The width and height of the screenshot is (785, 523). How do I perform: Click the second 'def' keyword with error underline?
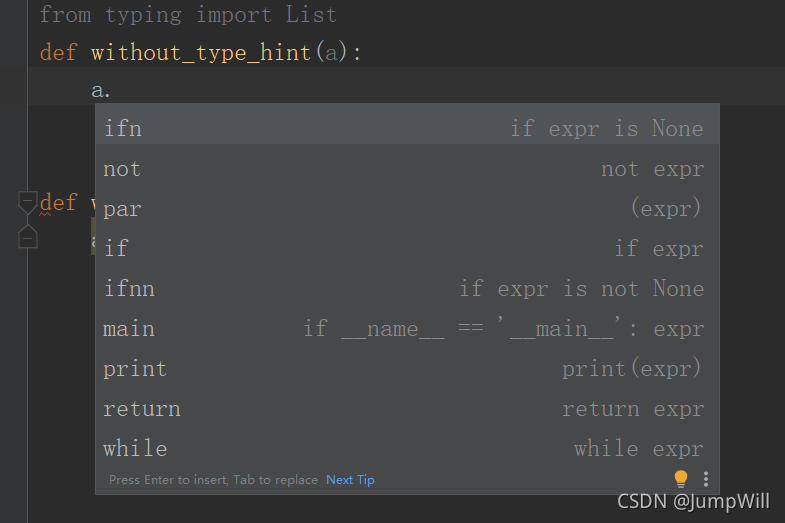[x=58, y=203]
